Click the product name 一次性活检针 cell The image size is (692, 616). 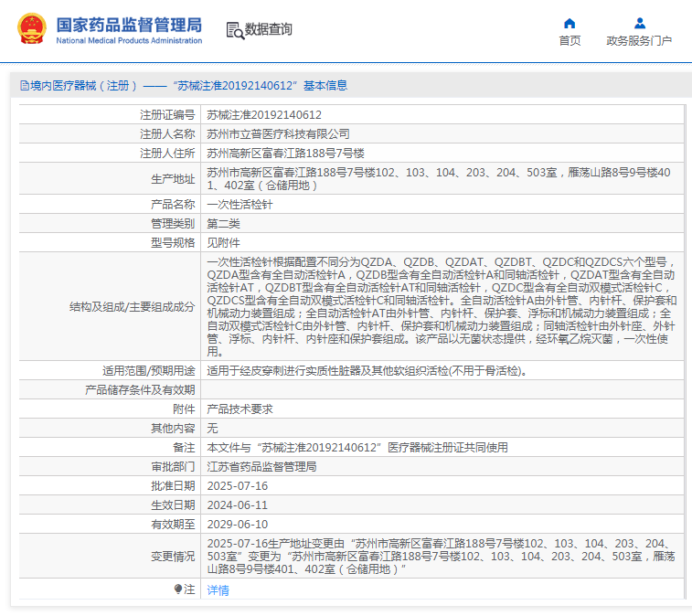240,204
